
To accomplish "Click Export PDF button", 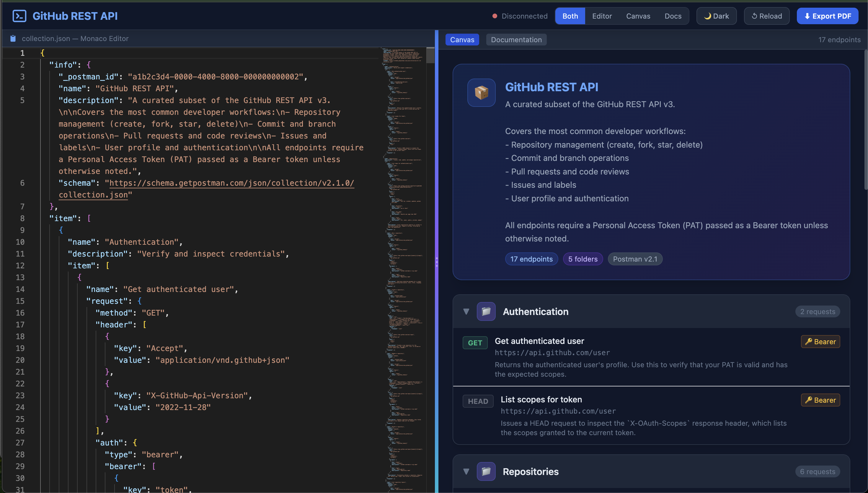I will tap(827, 16).
